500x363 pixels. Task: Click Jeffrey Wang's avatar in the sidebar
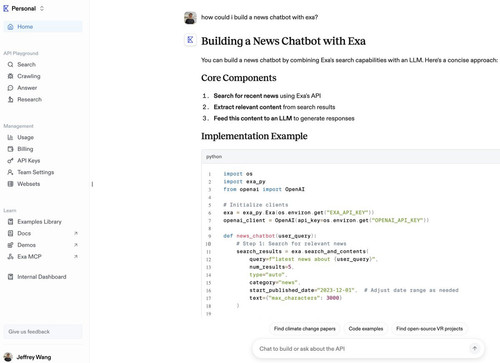pos(8,357)
